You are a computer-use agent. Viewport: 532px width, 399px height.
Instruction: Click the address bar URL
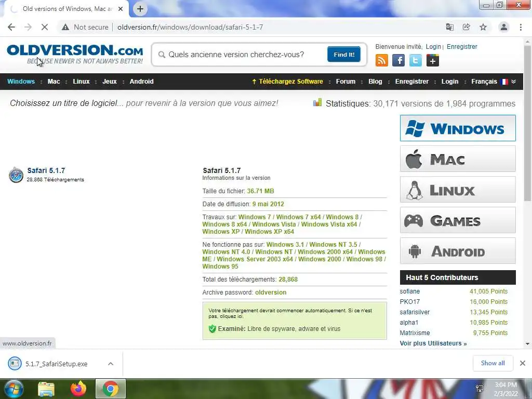pyautogui.click(x=190, y=27)
